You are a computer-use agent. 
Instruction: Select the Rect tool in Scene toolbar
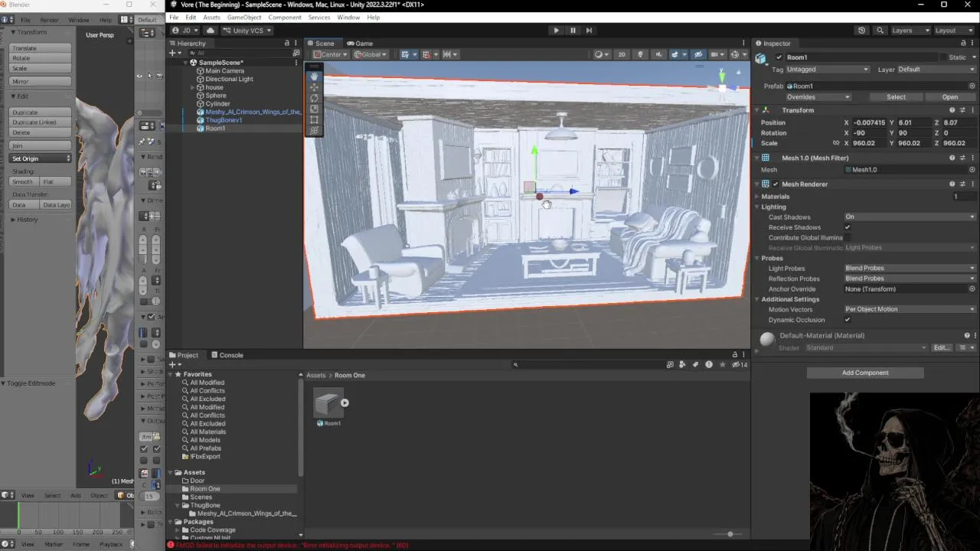click(314, 119)
